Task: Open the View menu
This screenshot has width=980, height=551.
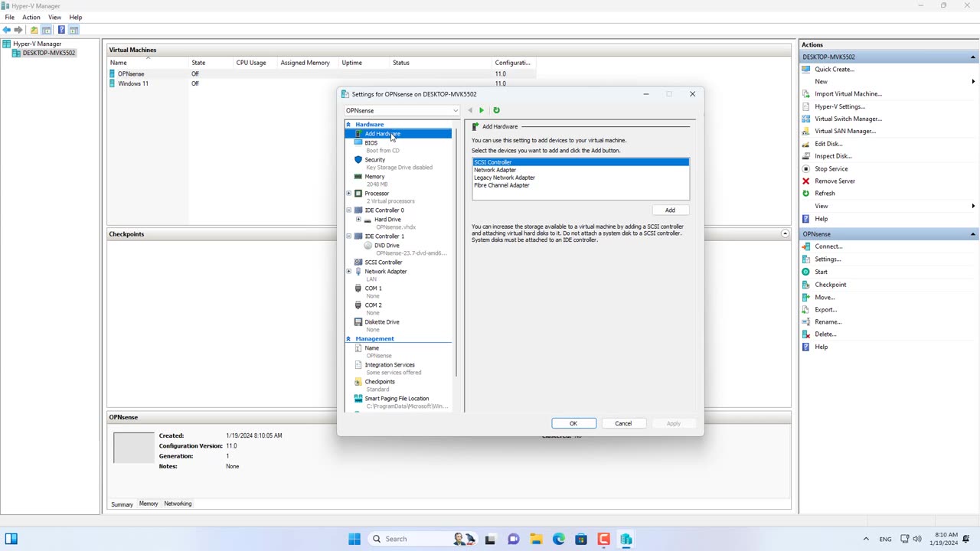Action: tap(55, 17)
